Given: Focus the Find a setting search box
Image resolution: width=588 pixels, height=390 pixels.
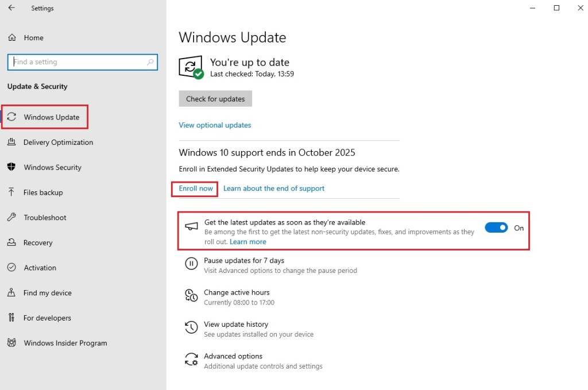Looking at the screenshot, I should coord(78,62).
